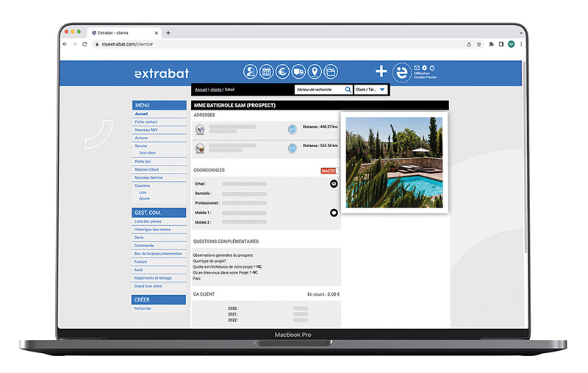
Task: Open map globe for 555.56 km address
Action: pos(293,148)
